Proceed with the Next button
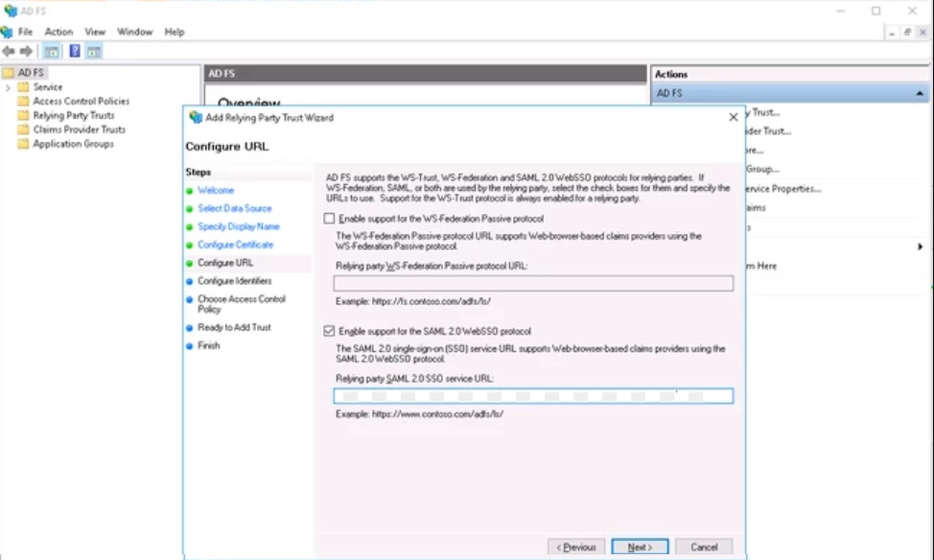Image resolution: width=934 pixels, height=560 pixels. pyautogui.click(x=640, y=547)
